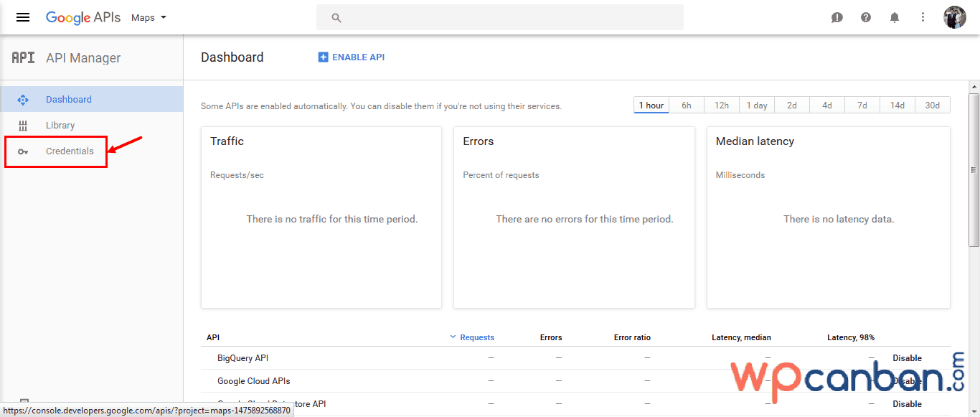Disable the BigQuery API

[x=907, y=357]
